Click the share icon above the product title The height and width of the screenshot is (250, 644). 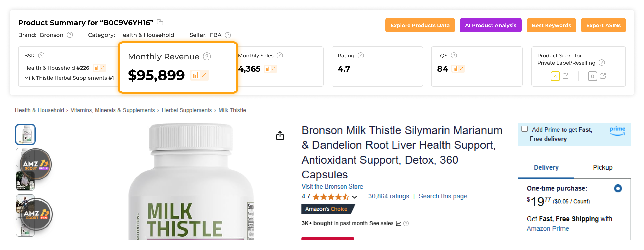(280, 136)
